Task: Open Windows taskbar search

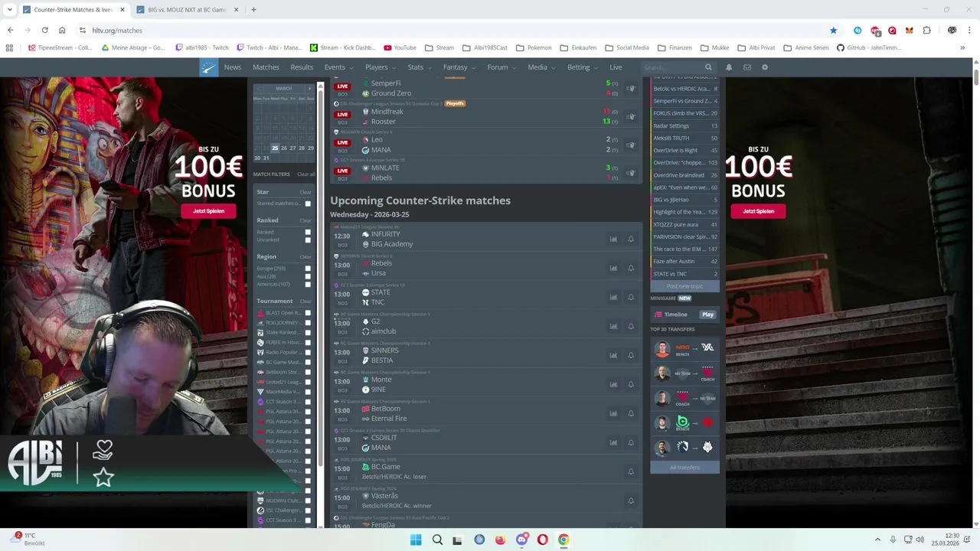Action: pyautogui.click(x=437, y=540)
